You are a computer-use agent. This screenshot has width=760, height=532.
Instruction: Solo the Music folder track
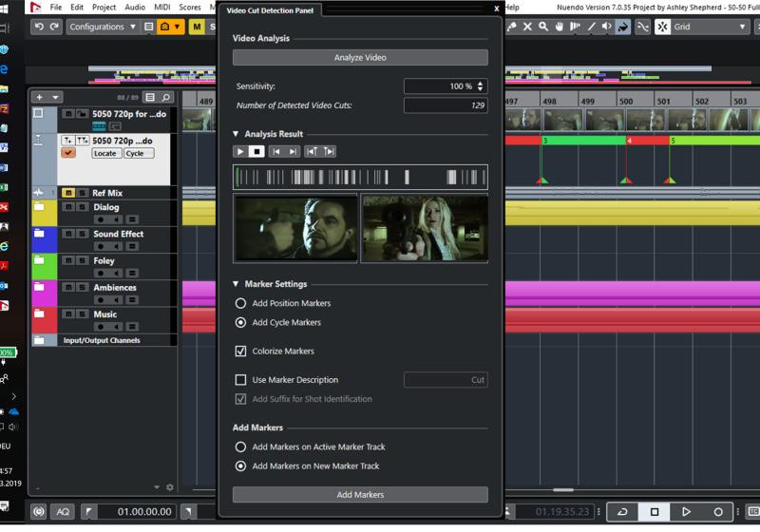tap(83, 314)
